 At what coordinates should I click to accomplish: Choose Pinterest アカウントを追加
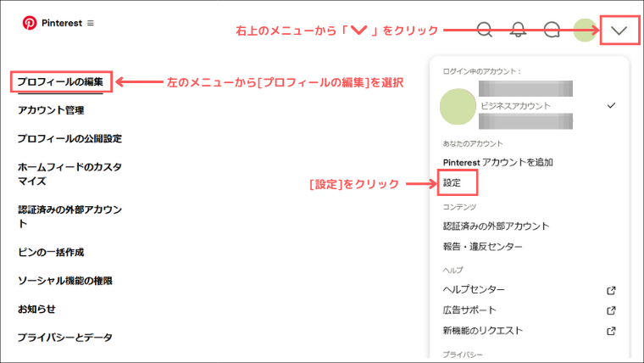[x=497, y=162]
